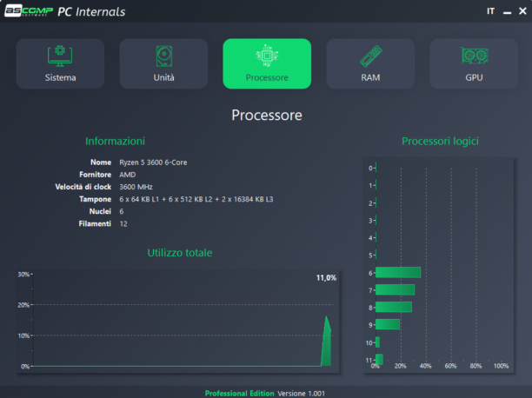Image resolution: width=532 pixels, height=398 pixels.
Task: Click the Filamenti value 12
Action: pos(123,224)
